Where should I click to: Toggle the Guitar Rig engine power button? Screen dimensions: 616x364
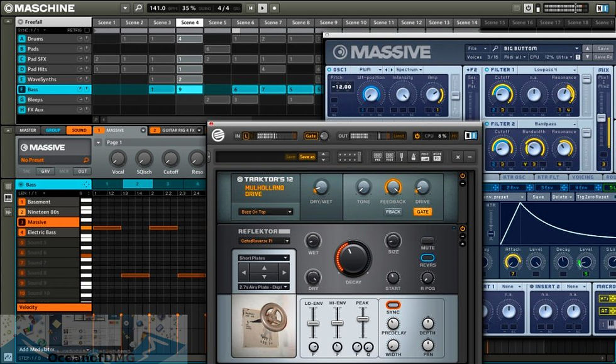pyautogui.click(x=417, y=136)
